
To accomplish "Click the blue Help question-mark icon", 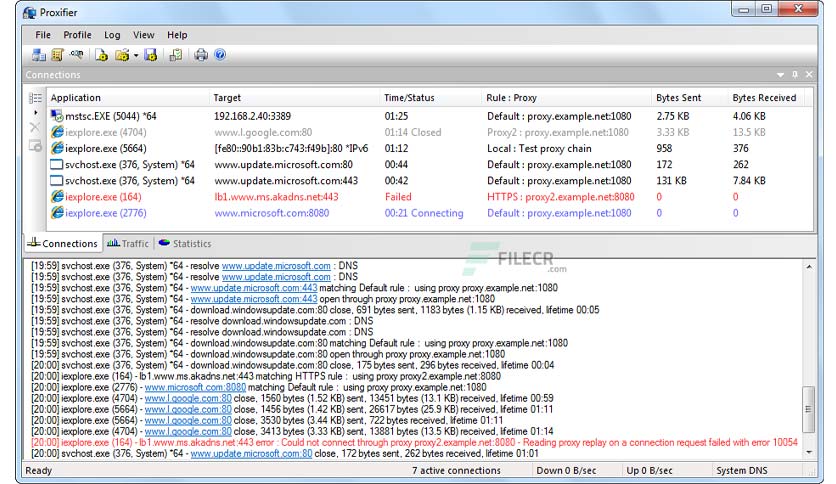I will pos(220,55).
